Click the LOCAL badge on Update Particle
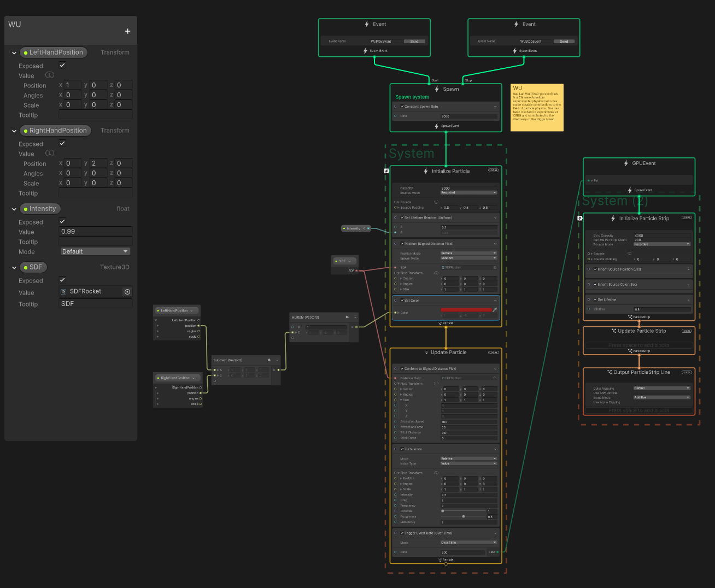Image resolution: width=715 pixels, height=588 pixels. coord(493,353)
